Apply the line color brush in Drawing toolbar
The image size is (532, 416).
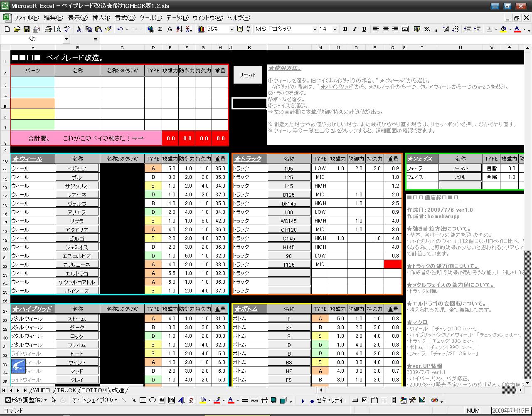coord(217,400)
